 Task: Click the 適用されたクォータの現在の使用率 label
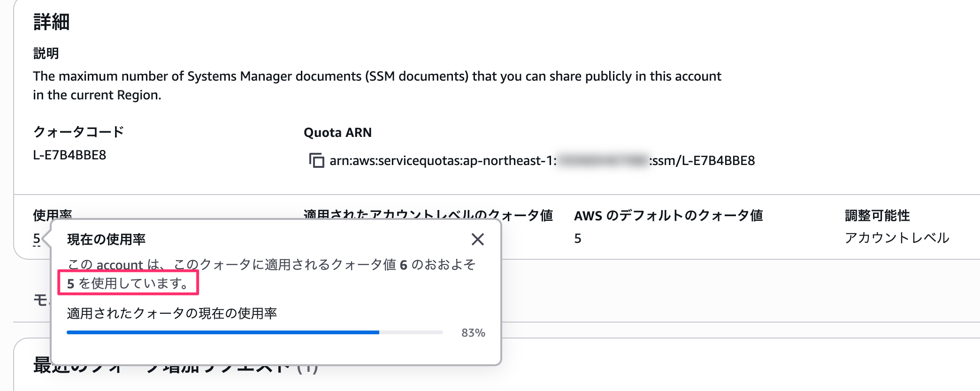[172, 313]
